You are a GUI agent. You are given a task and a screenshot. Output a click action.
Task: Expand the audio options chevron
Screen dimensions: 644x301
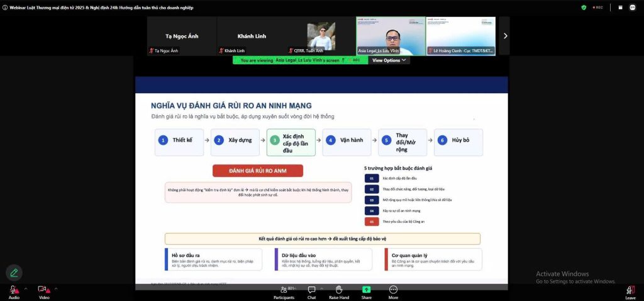click(x=25, y=288)
